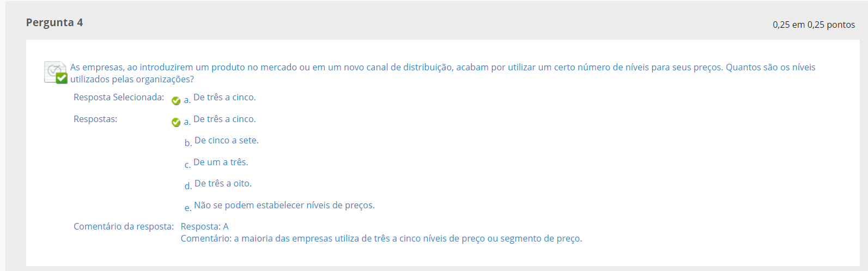The image size is (868, 271).
Task: Click the "Pergunta 4" heading
Action: (x=54, y=22)
